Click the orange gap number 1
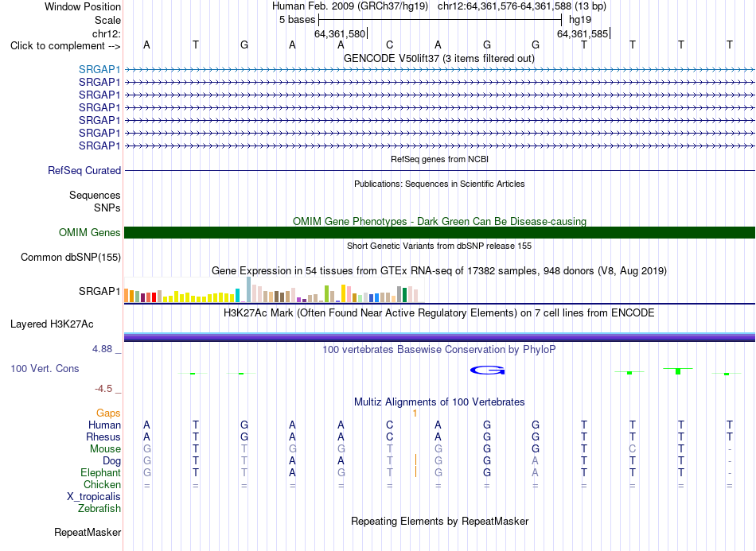The image size is (756, 551). [x=415, y=413]
